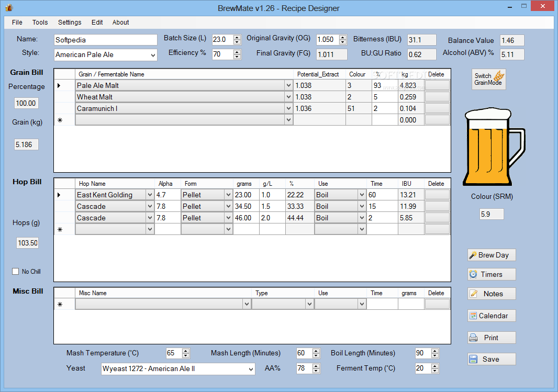
Task: Expand the empty new grain row dropdown
Action: pos(288,120)
